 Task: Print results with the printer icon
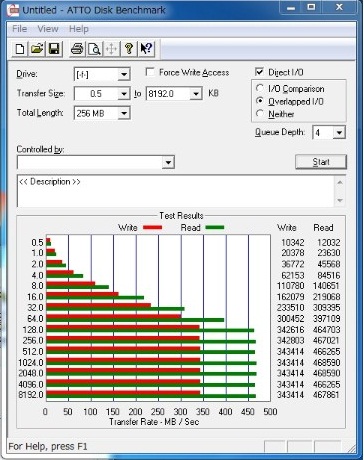(x=77, y=49)
